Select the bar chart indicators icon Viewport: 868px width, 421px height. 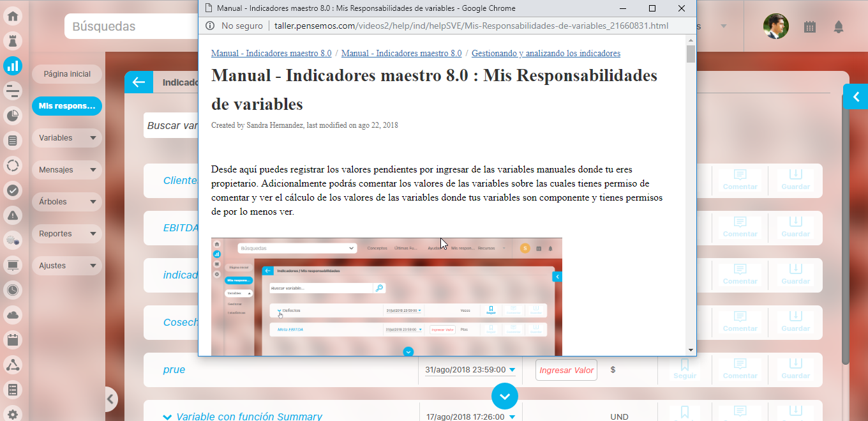[x=13, y=65]
